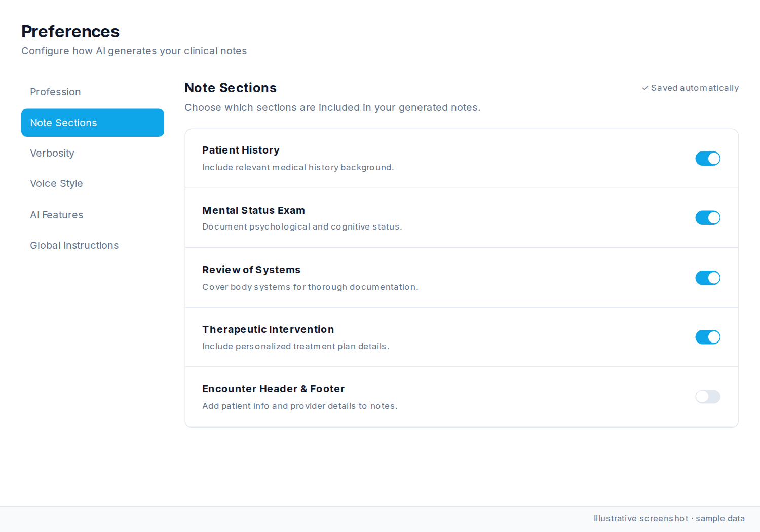Click the "Therapeutic Intervention" row title

268,329
